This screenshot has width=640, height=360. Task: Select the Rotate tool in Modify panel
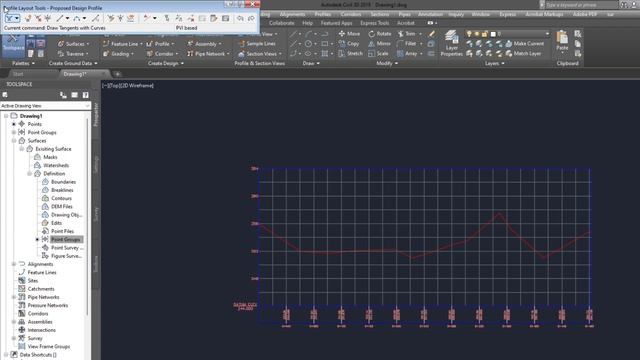(x=380, y=34)
